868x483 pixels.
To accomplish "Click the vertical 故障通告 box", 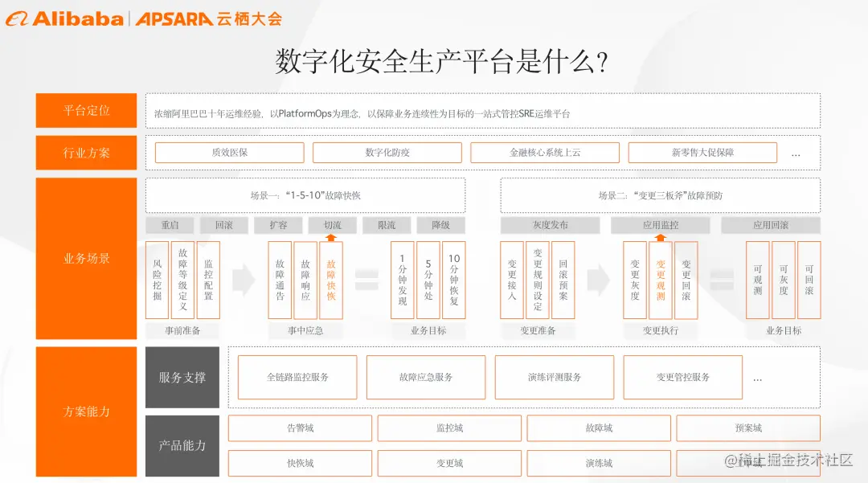I will (280, 280).
